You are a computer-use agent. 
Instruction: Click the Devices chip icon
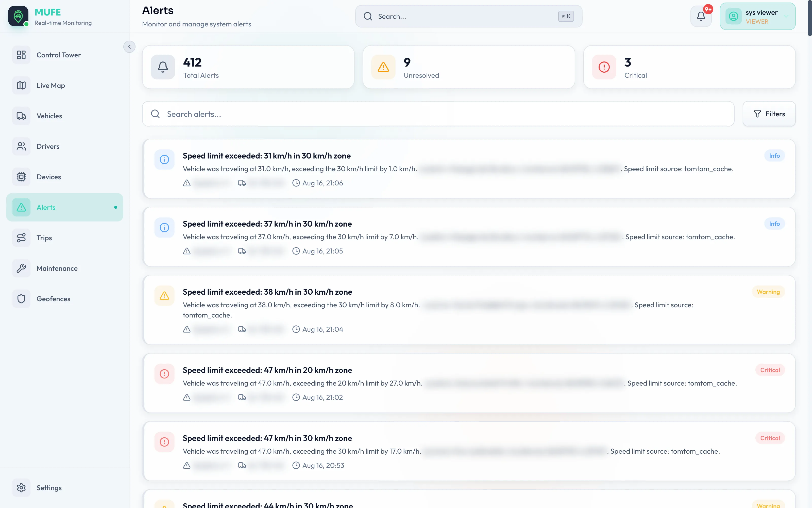tap(22, 177)
